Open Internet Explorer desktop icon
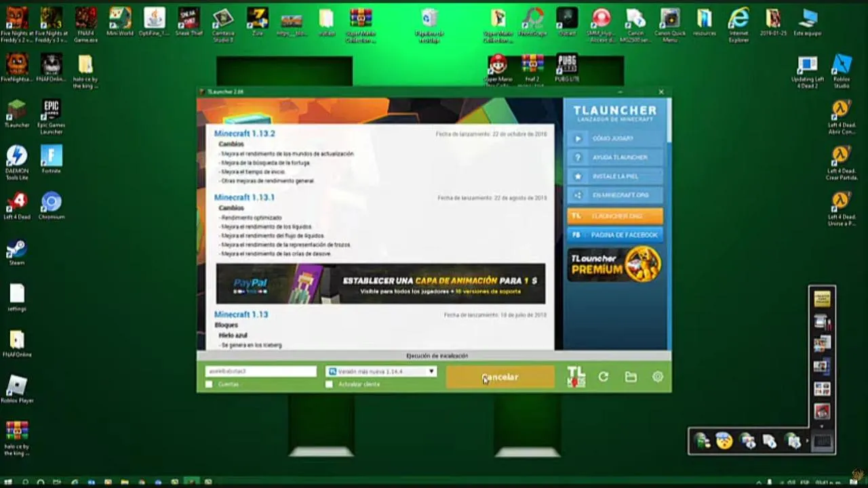This screenshot has width=868, height=488. [738, 18]
